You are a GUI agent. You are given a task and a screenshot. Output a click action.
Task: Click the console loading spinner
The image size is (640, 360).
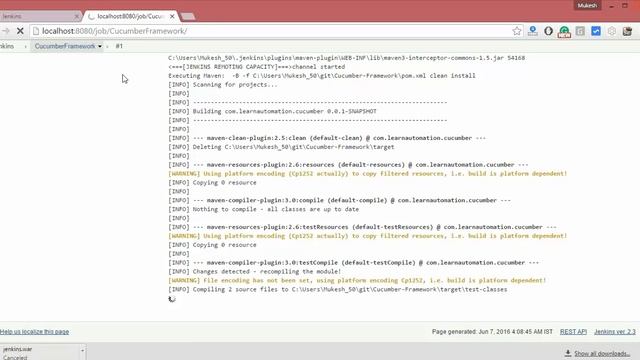pos(172,299)
